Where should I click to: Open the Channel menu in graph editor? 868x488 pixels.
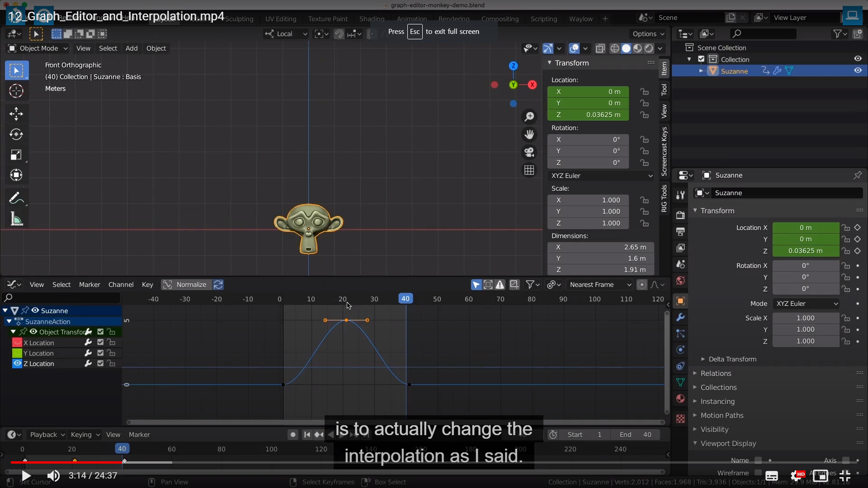[x=121, y=285]
